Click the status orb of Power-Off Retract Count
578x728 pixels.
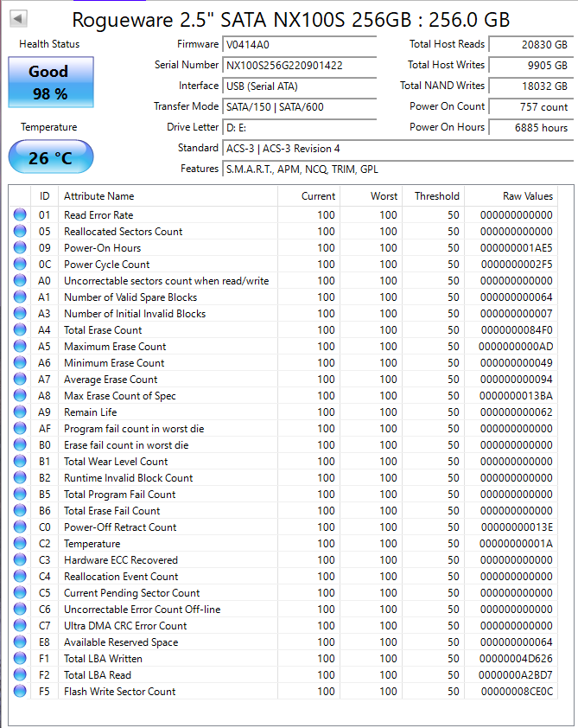click(x=20, y=527)
